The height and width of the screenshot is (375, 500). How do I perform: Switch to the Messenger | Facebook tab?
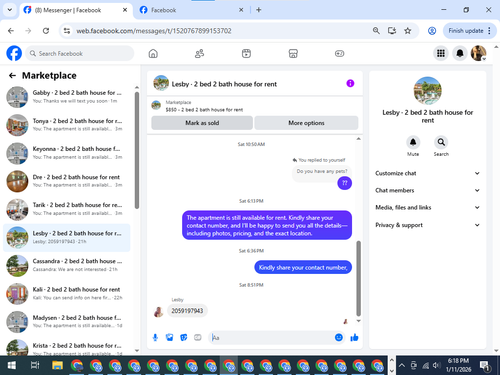click(76, 10)
